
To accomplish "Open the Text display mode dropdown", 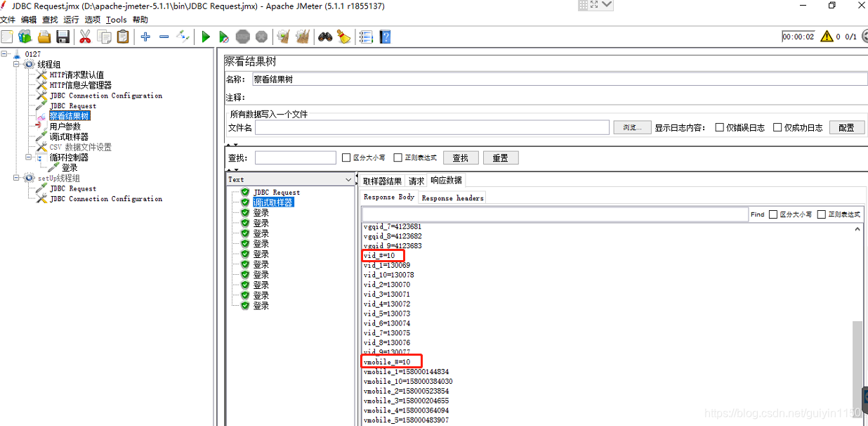I will [349, 179].
